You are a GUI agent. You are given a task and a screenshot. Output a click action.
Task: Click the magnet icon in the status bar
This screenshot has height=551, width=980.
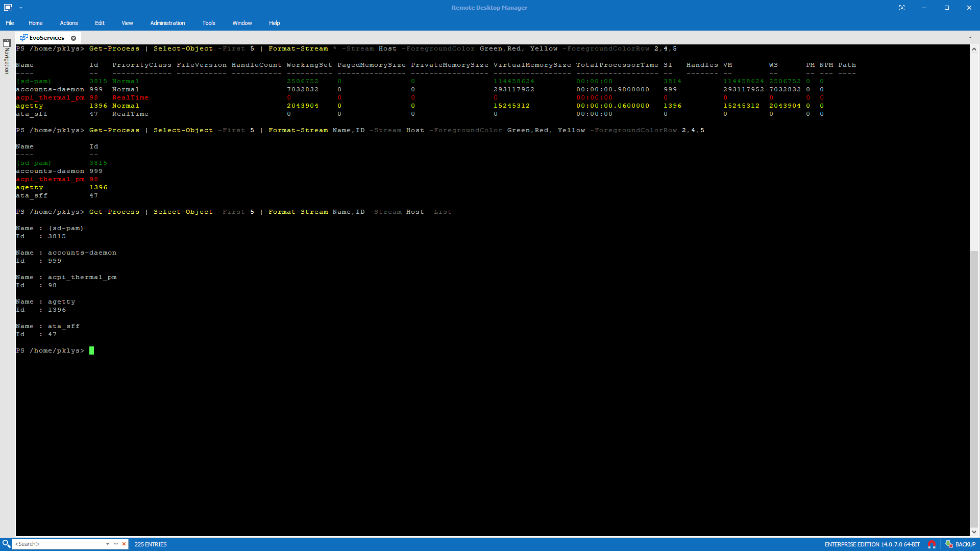tap(933, 544)
